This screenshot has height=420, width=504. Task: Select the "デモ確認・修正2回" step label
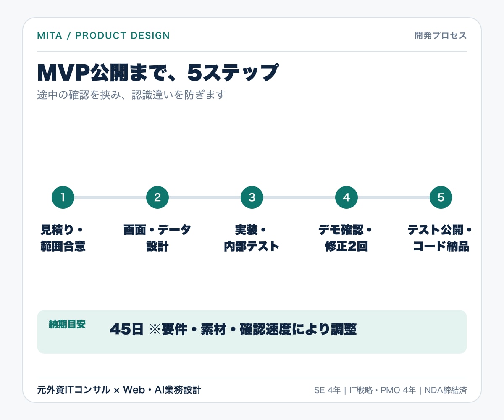[x=346, y=238]
